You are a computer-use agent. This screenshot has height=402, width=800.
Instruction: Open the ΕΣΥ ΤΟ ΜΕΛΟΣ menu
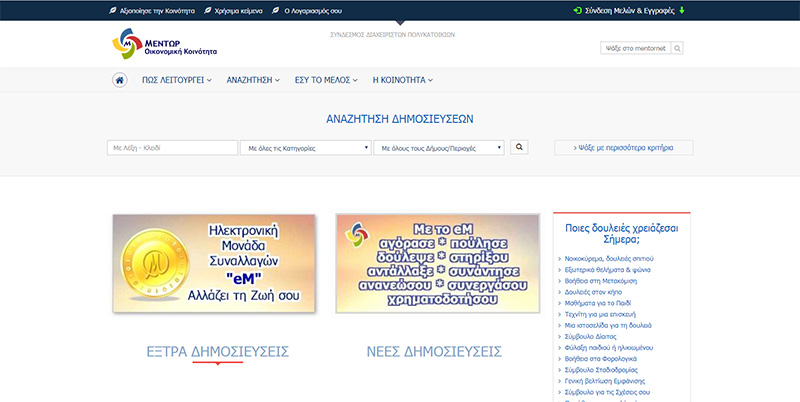click(326, 80)
